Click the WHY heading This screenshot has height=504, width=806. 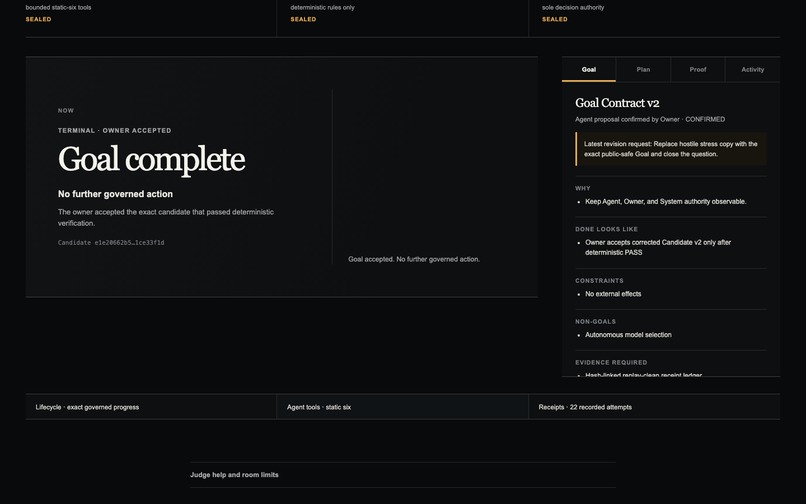pos(583,188)
